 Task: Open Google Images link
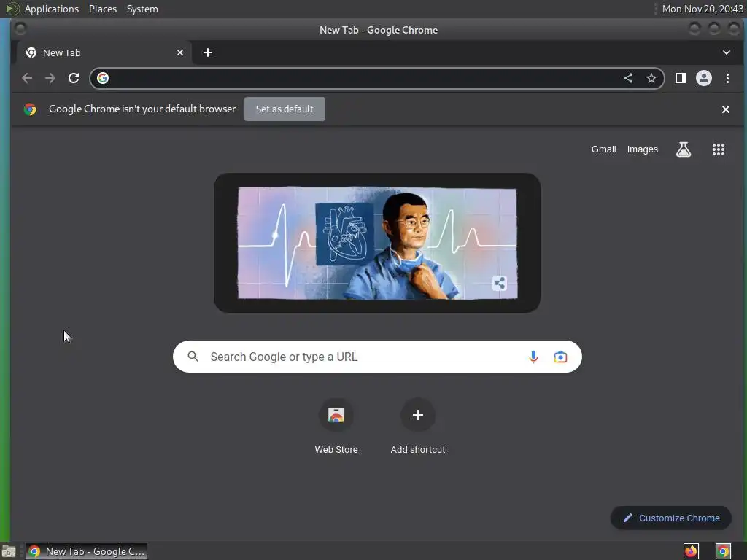[642, 149]
